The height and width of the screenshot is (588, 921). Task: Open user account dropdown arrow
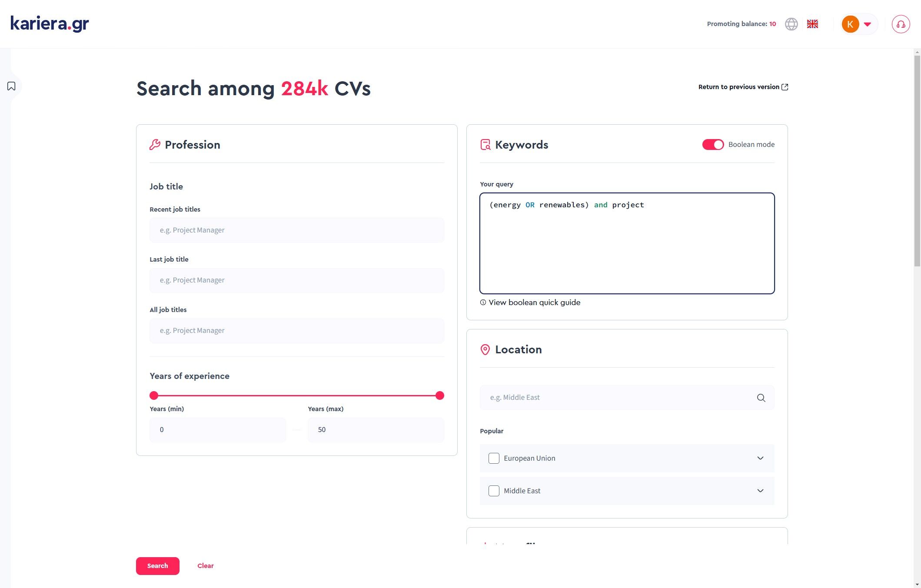868,24
